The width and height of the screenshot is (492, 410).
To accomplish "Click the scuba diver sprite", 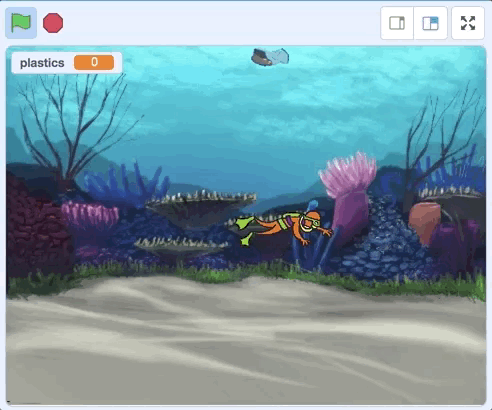I will pos(284,227).
